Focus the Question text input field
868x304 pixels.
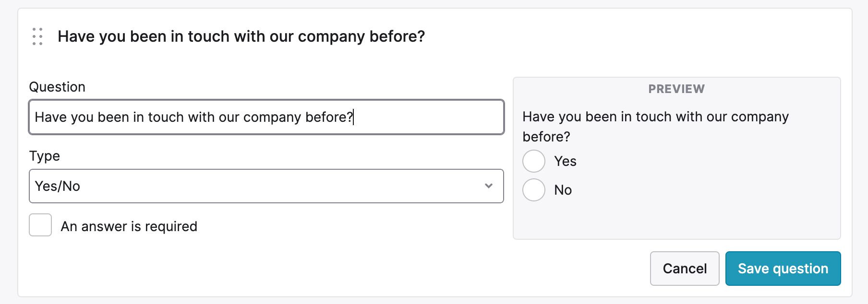pos(266,117)
